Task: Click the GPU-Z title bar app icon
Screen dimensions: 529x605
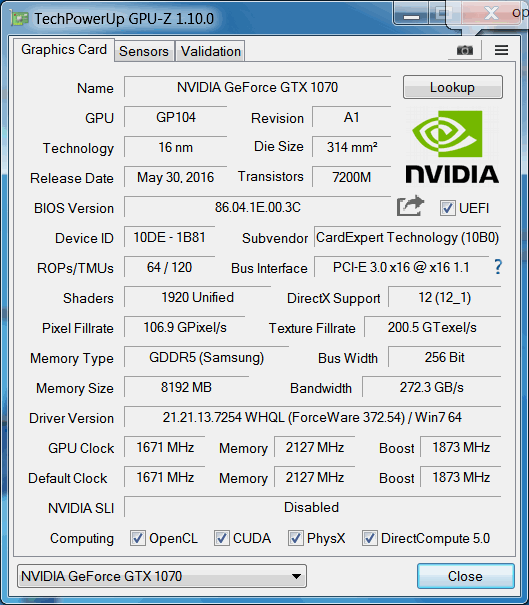Action: 19,18
